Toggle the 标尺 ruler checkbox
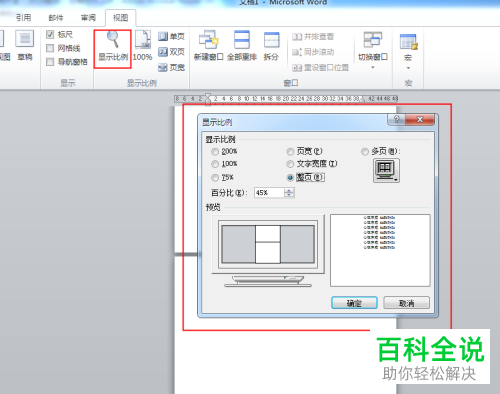This screenshot has width=500, height=394. (x=50, y=34)
